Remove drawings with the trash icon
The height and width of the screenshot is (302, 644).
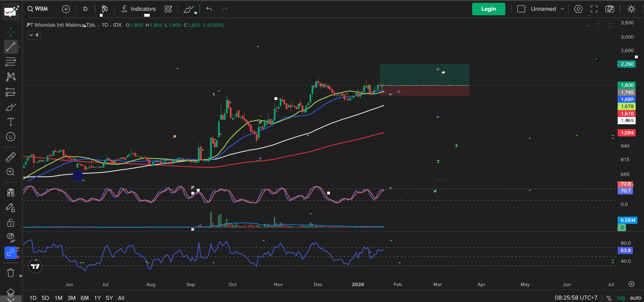coord(11,273)
